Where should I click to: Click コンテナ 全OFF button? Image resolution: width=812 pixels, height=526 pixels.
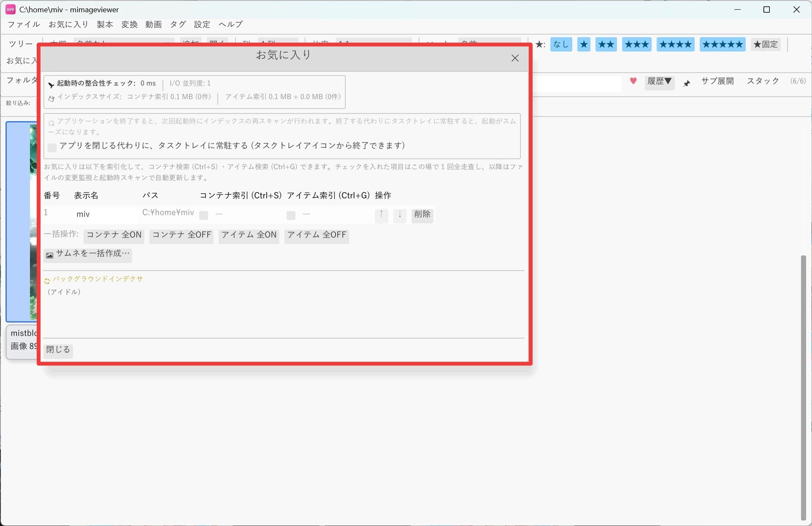pos(181,236)
